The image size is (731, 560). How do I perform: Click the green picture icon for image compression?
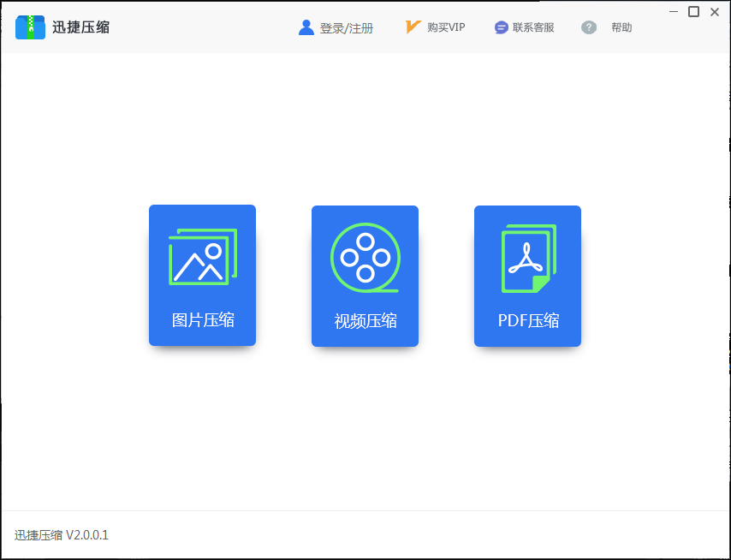coord(203,257)
